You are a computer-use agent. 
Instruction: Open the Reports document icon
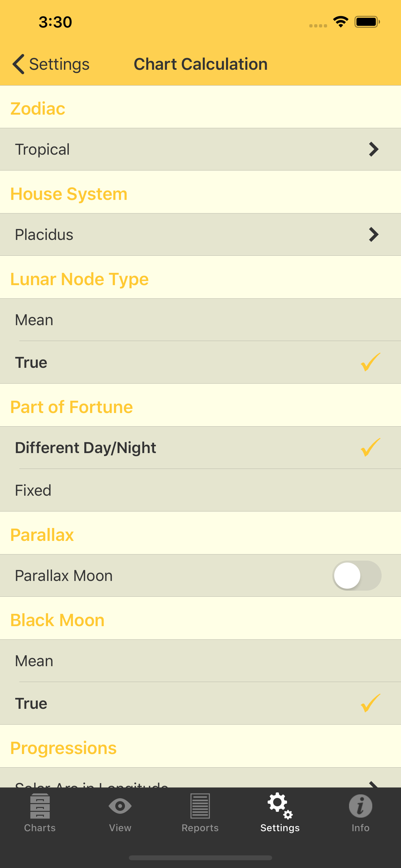click(x=200, y=806)
